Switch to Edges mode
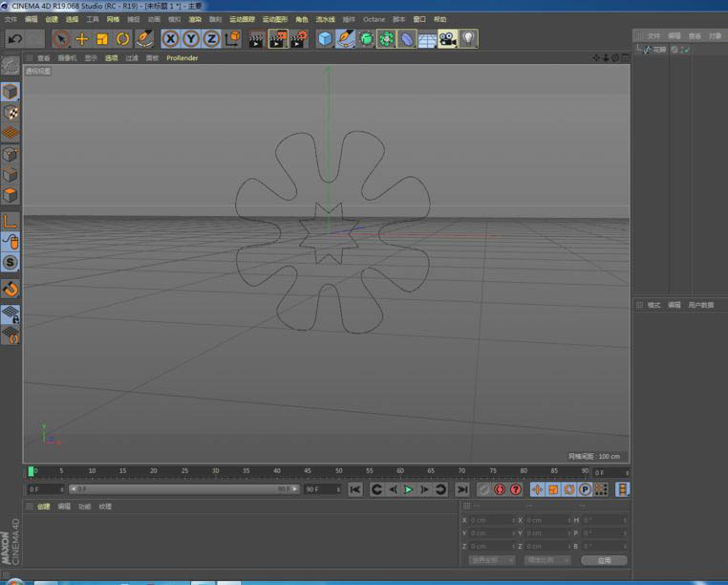 (x=11, y=175)
